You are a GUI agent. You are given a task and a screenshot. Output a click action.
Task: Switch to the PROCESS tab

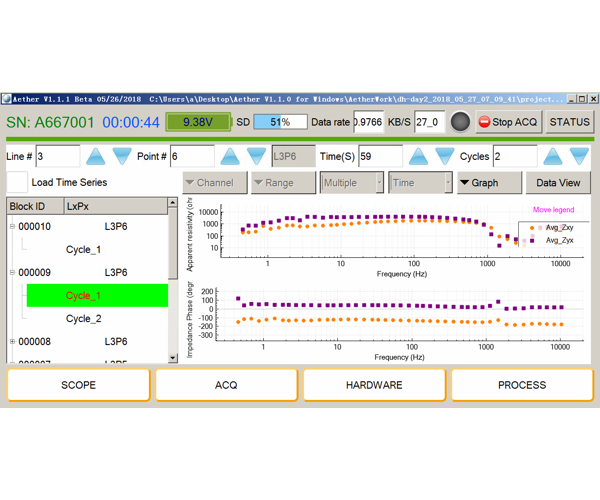click(x=522, y=385)
